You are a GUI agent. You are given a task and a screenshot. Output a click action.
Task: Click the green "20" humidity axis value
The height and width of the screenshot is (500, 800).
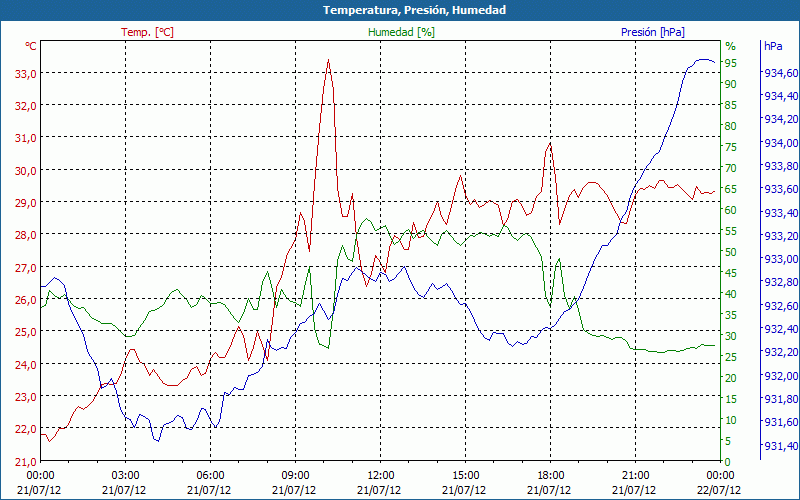[731, 378]
